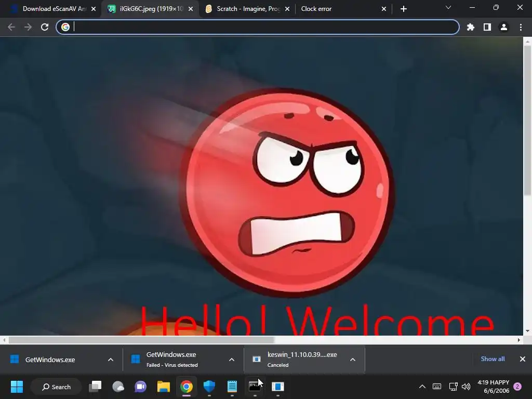Image resolution: width=532 pixels, height=399 pixels.
Task: Close the downloads bar
Action: point(523,359)
